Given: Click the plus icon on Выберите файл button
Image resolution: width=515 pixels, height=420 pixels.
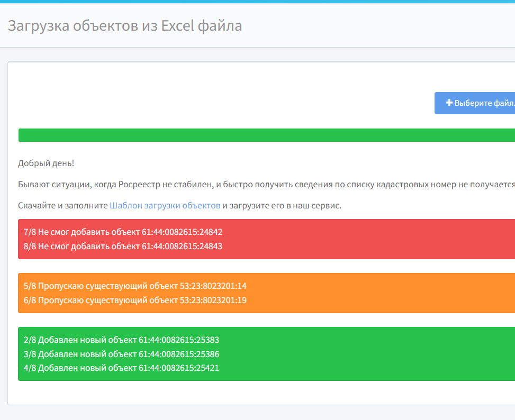Looking at the screenshot, I should click(x=449, y=103).
